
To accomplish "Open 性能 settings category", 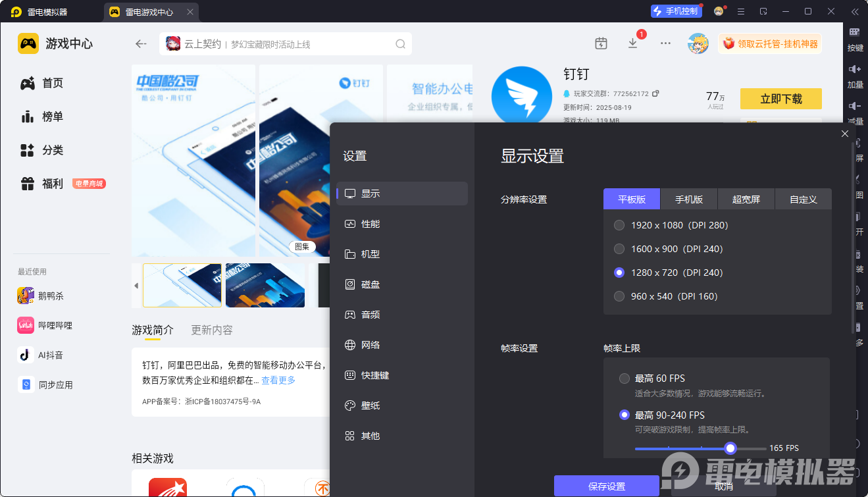I will (402, 224).
